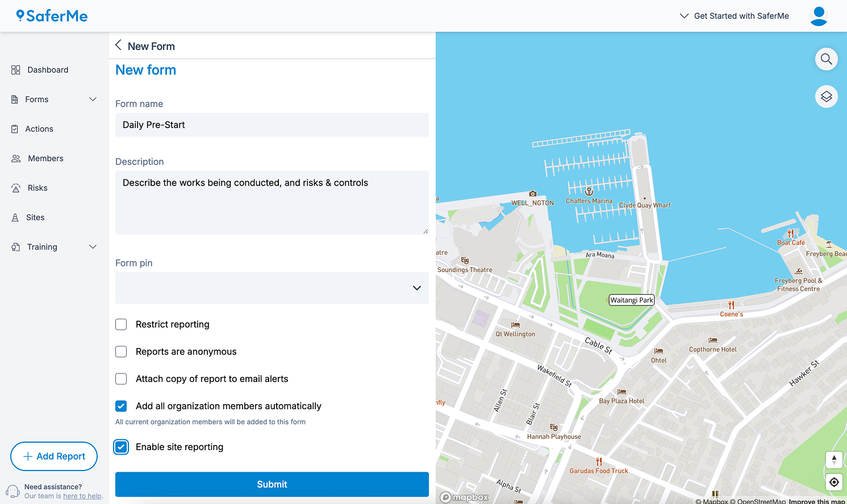Click the Add Report button
The image size is (847, 504).
point(54,456)
